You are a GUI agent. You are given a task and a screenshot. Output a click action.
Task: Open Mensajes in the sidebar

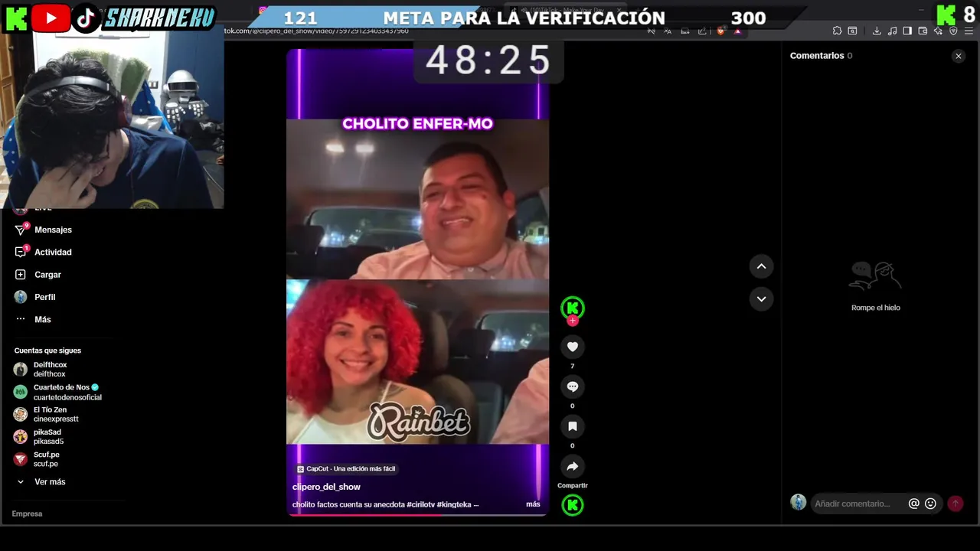point(53,230)
